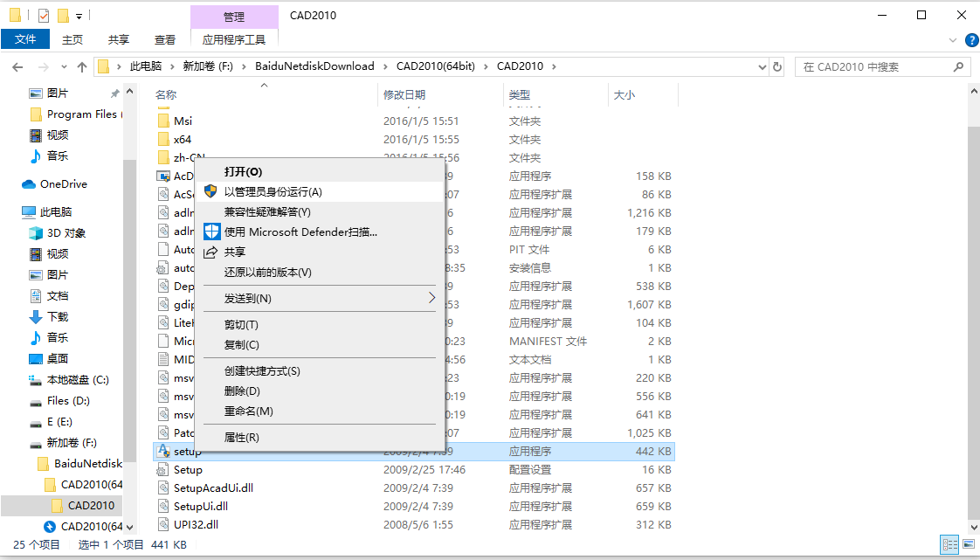Choose 共享 in the context menu

[320, 252]
